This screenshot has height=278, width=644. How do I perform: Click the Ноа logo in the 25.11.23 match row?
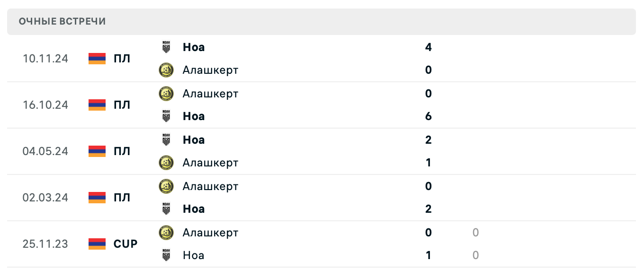click(x=166, y=255)
